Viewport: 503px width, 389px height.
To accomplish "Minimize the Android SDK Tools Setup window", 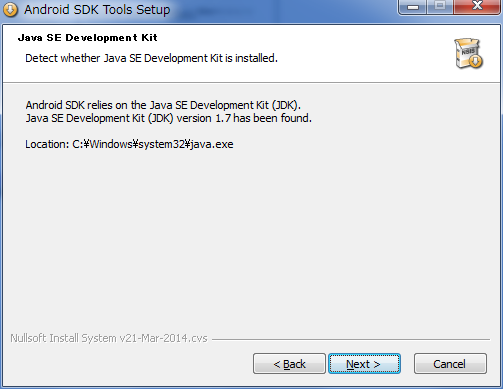I will (x=413, y=7).
